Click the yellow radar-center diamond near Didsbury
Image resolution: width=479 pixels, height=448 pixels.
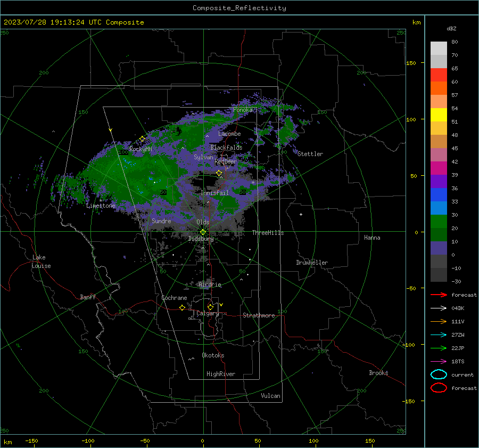203,232
